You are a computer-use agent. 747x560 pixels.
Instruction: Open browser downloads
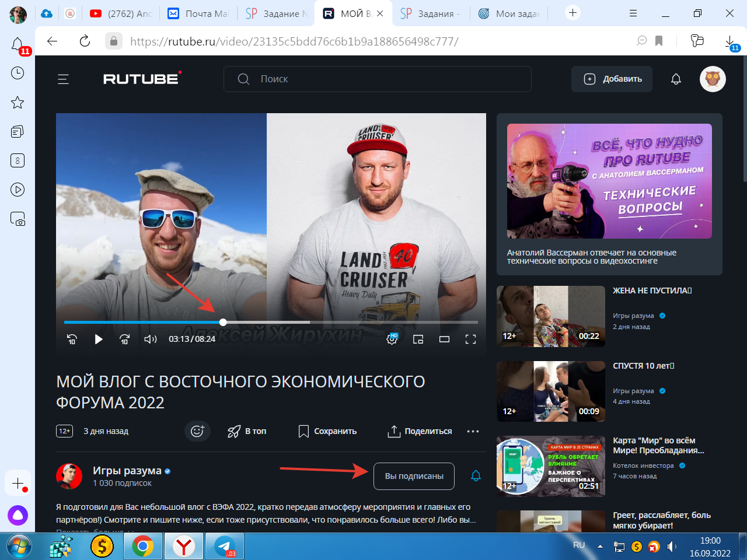pyautogui.click(x=730, y=41)
